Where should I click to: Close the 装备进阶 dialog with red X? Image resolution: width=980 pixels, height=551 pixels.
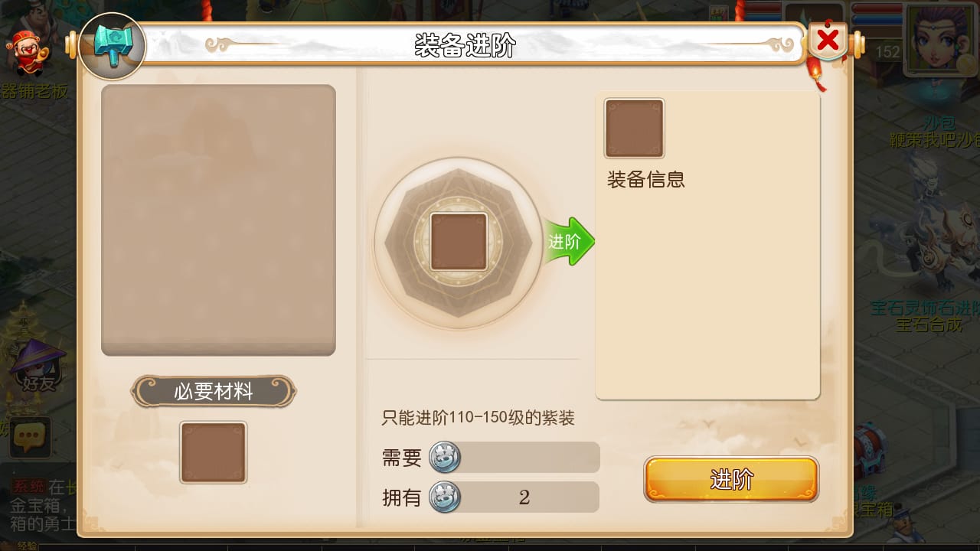click(x=828, y=41)
